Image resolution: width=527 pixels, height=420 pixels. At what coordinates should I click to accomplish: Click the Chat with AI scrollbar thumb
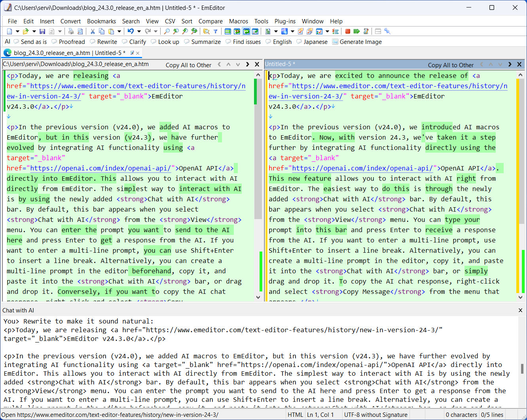(x=522, y=369)
